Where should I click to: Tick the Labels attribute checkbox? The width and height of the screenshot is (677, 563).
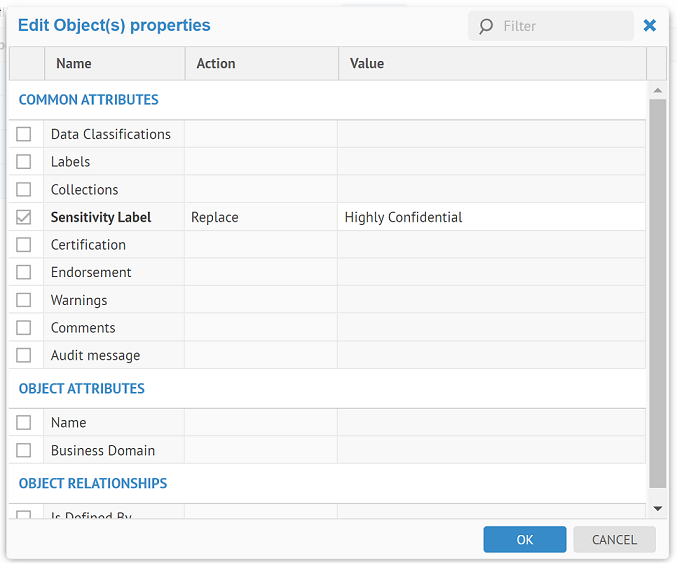24,162
